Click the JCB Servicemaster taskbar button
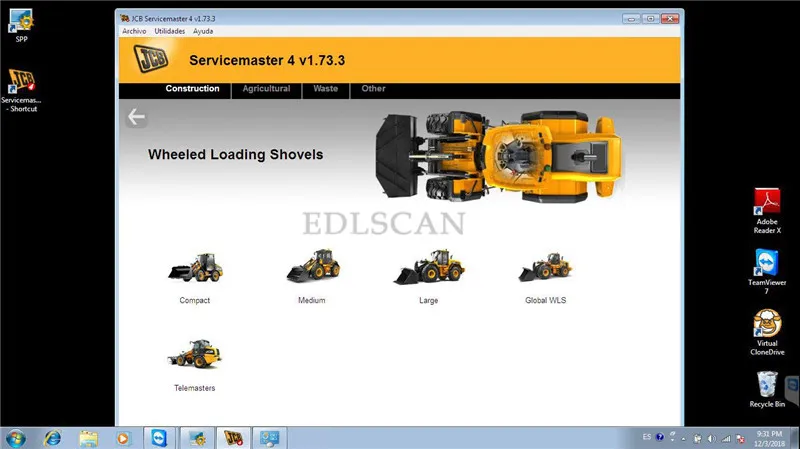The image size is (800, 449). 233,438
